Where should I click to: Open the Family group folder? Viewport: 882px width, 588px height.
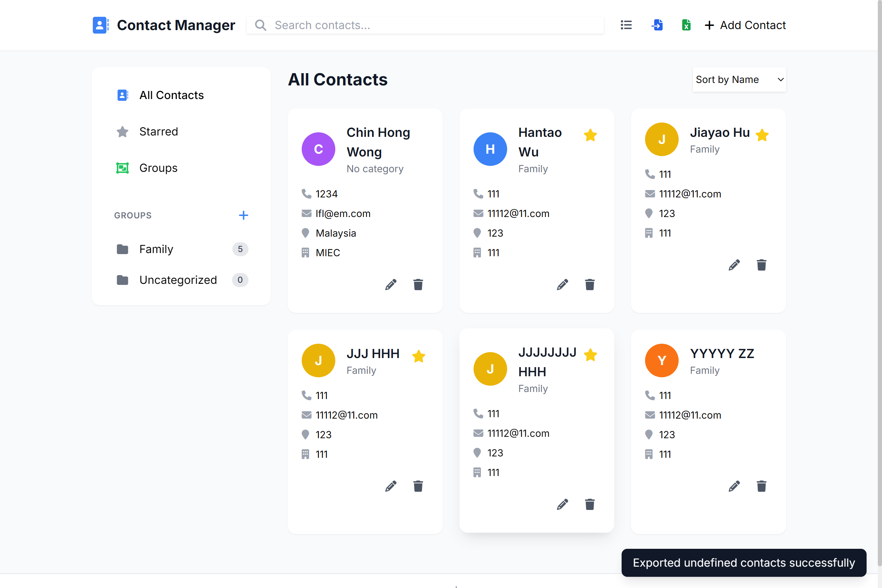(x=156, y=249)
